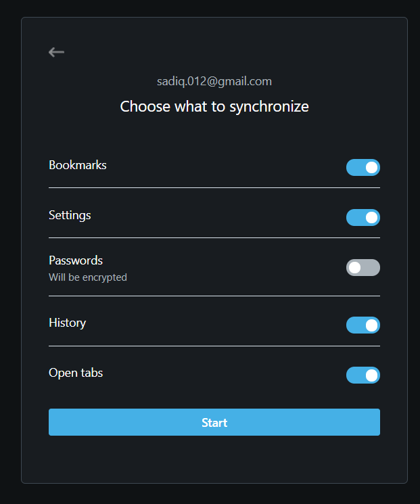Toggle Open tabs synchronization off
This screenshot has height=504, width=420.
click(363, 375)
